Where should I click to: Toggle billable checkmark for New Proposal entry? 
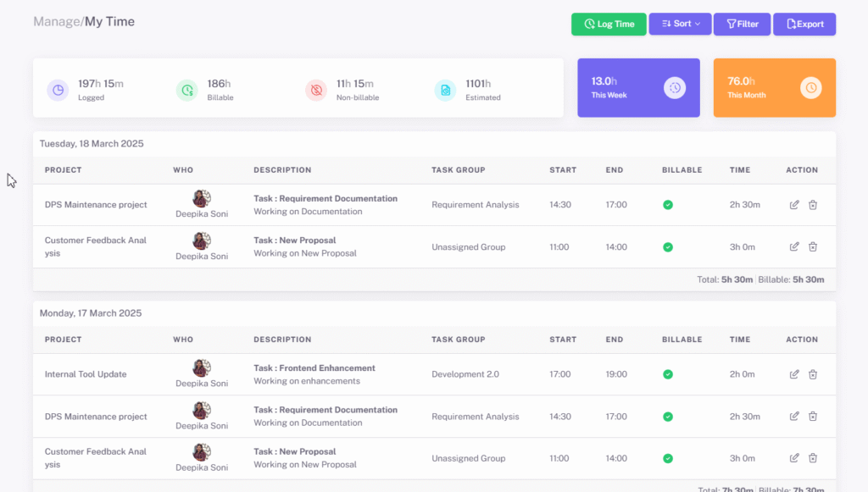tap(668, 246)
